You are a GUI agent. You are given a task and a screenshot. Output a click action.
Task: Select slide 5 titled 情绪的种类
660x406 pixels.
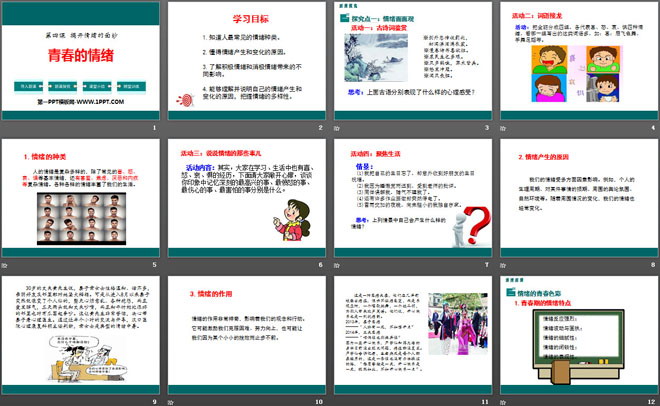click(80, 198)
